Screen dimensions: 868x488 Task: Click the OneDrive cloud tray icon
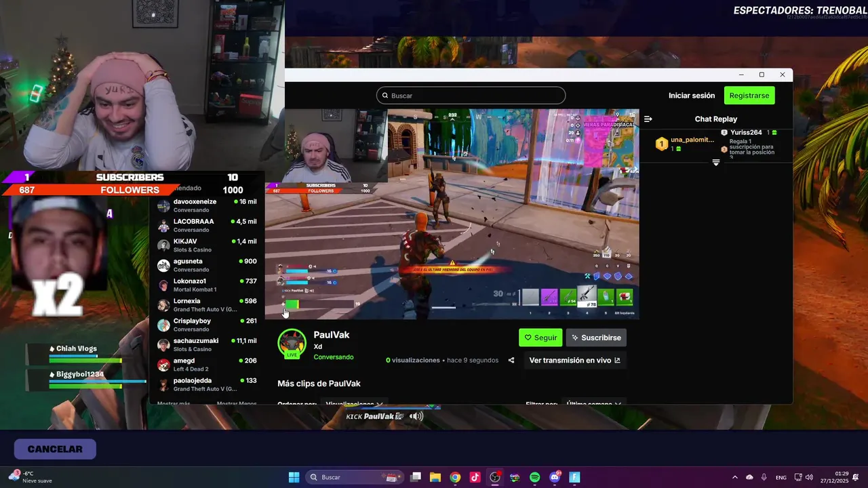click(749, 477)
